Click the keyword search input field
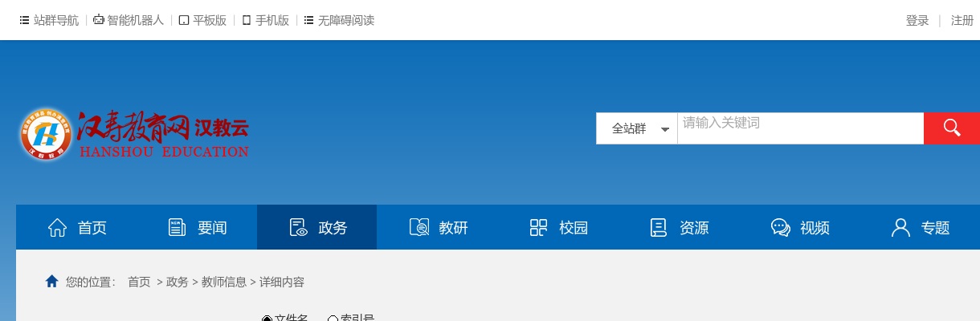 pyautogui.click(x=799, y=128)
